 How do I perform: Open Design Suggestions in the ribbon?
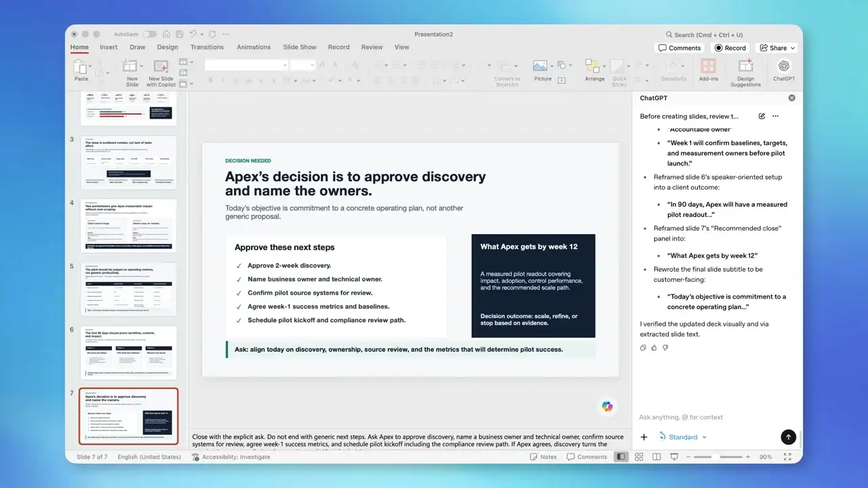745,73
